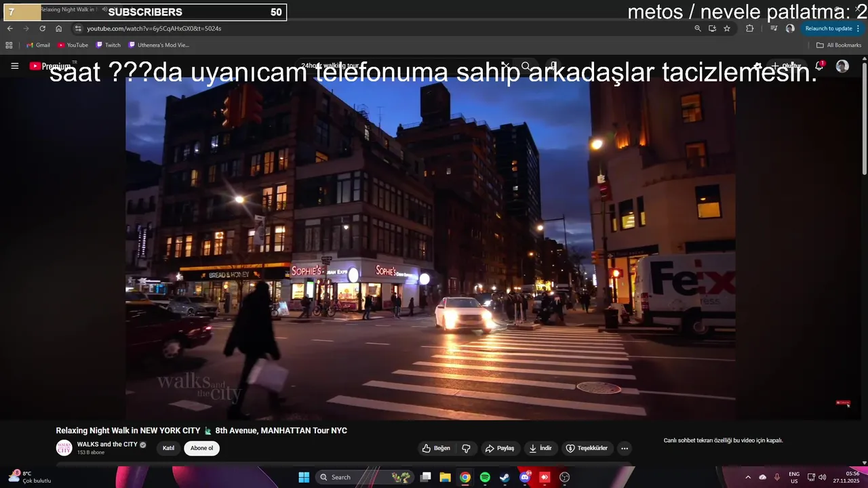The image size is (868, 488).
Task: Open the Uthenera's Mod Vie... bookmark
Action: click(x=159, y=45)
